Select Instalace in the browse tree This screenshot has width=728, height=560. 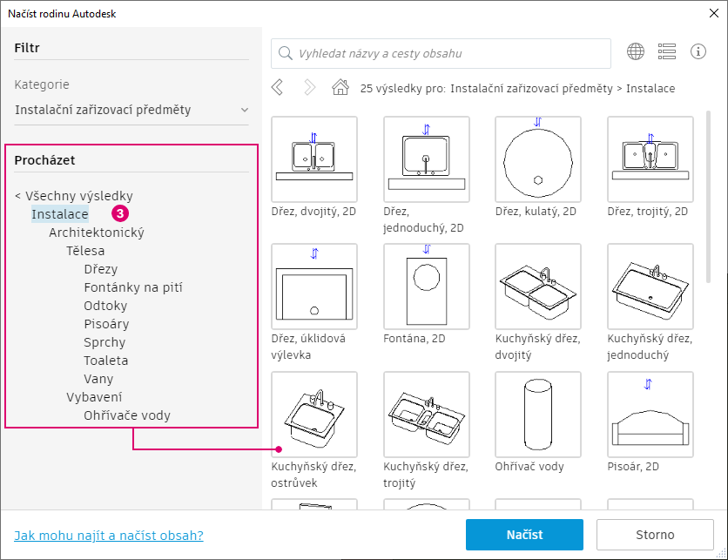(60, 214)
